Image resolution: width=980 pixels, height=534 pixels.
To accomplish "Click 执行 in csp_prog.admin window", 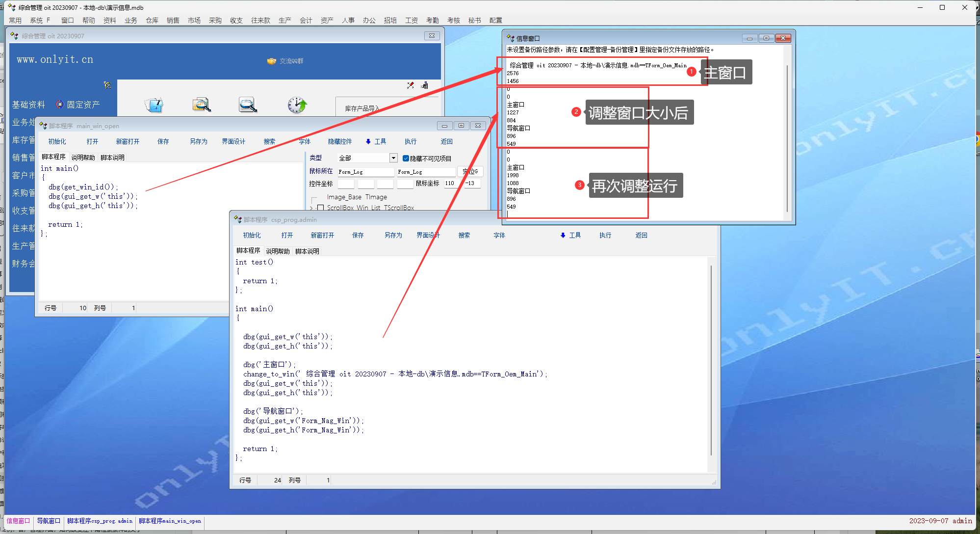I will [605, 236].
